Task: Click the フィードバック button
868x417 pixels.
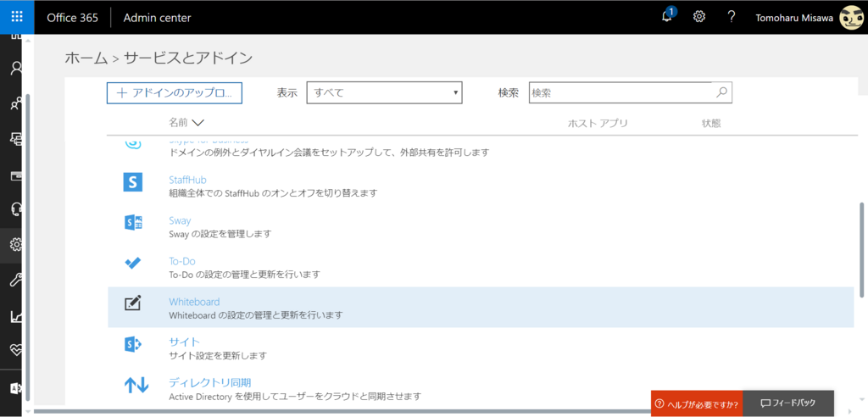Action: (788, 403)
